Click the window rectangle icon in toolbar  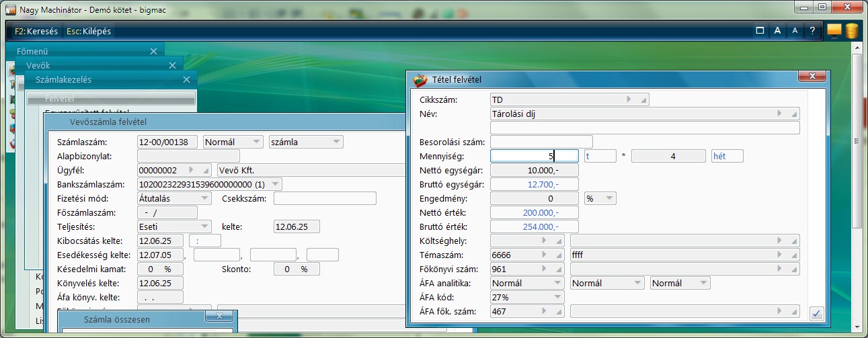tap(760, 30)
